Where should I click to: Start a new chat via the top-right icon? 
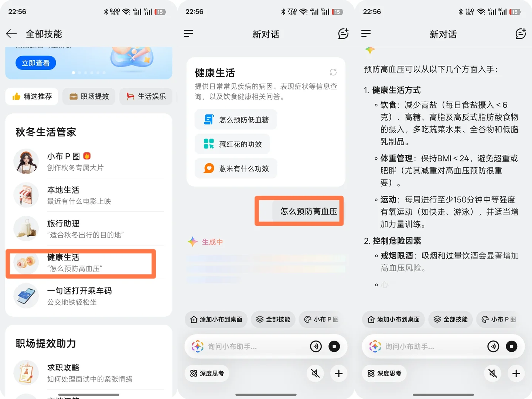(x=343, y=34)
